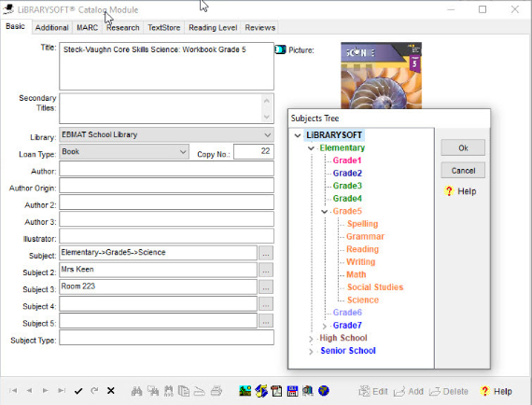The height and width of the screenshot is (405, 532).
Task: Open the Library dropdown showing EBMAT School Library
Action: 166,134
